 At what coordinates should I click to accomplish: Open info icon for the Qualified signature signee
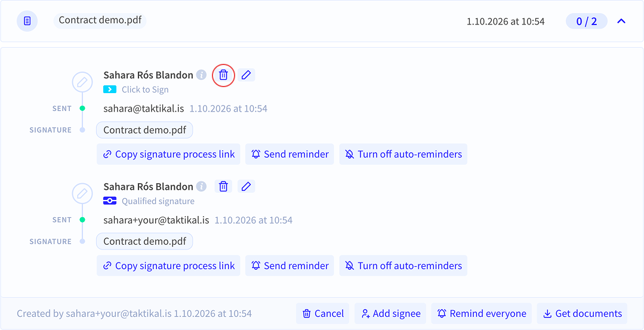point(201,186)
